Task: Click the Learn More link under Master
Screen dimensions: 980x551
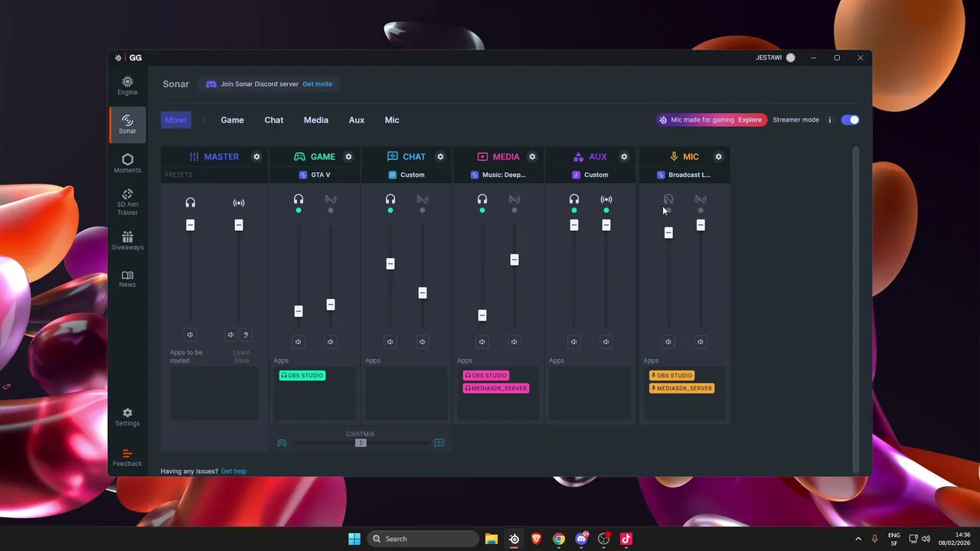Action: (x=242, y=357)
